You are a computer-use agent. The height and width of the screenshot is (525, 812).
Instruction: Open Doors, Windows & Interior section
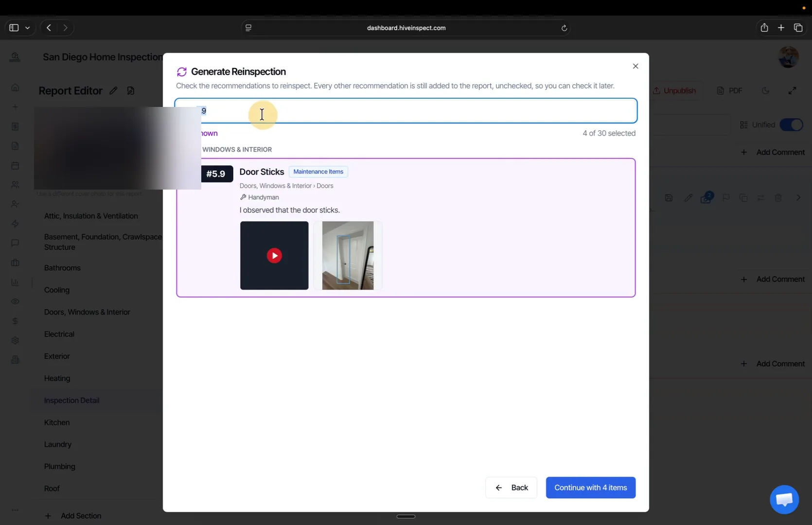[x=87, y=312]
